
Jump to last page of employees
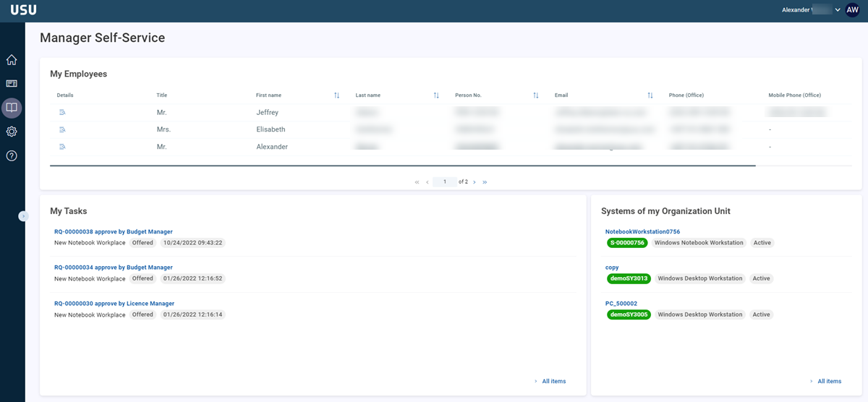pyautogui.click(x=485, y=182)
